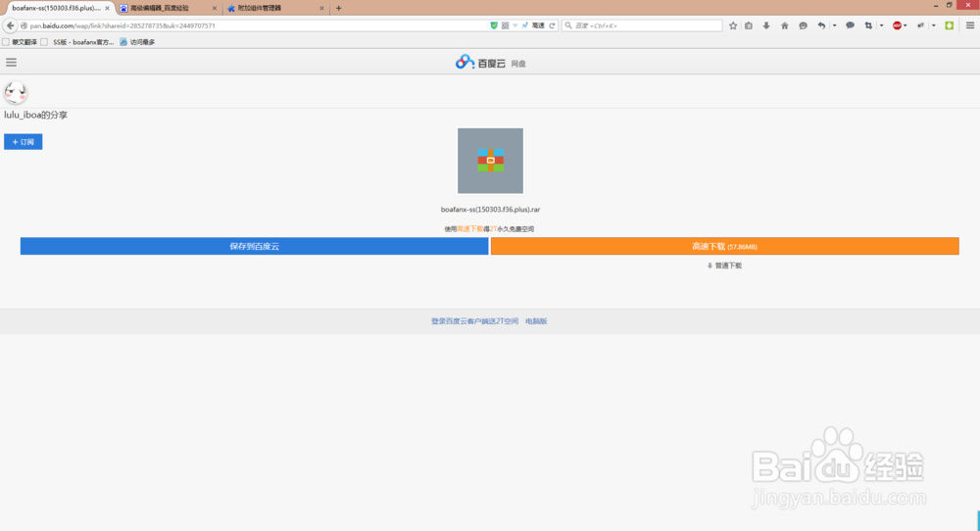Screen dimensions: 980x531
Task: Click the boafanx-ss(150303.f36.plus).rar file name
Action: click(491, 210)
